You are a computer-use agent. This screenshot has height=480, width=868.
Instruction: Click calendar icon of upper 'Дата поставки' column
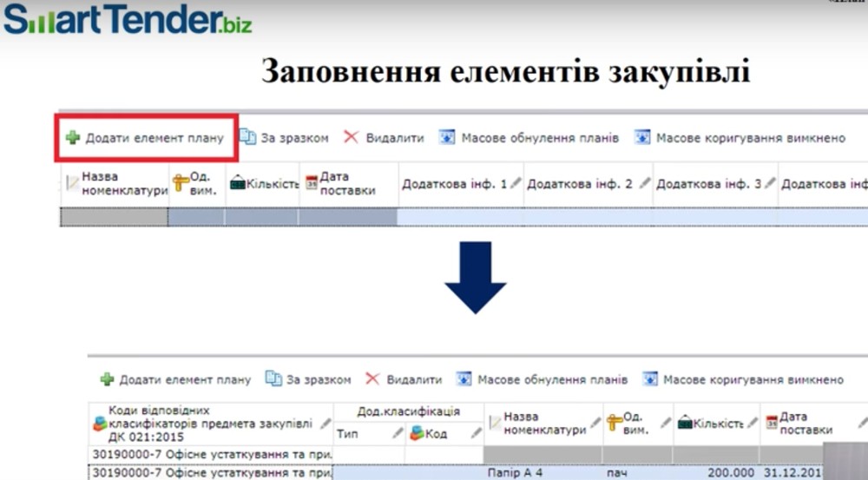(x=312, y=182)
